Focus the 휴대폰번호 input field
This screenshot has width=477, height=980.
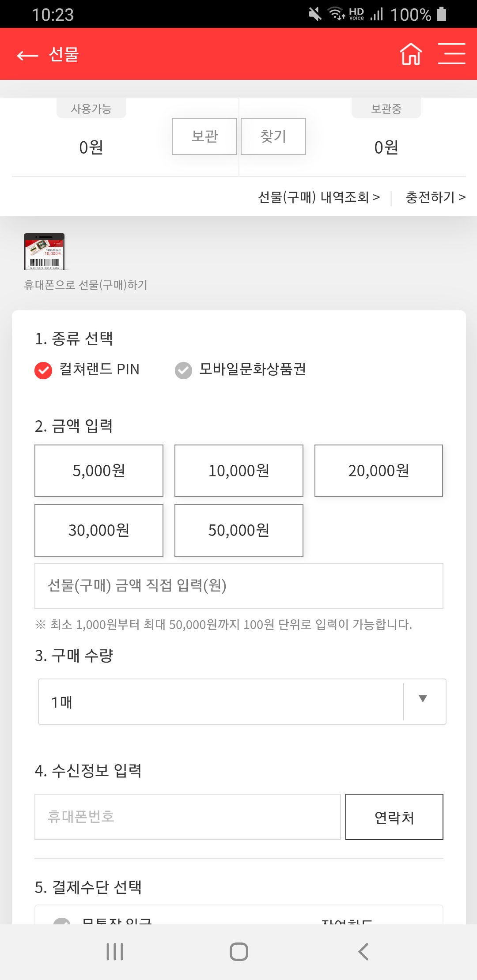coord(188,817)
